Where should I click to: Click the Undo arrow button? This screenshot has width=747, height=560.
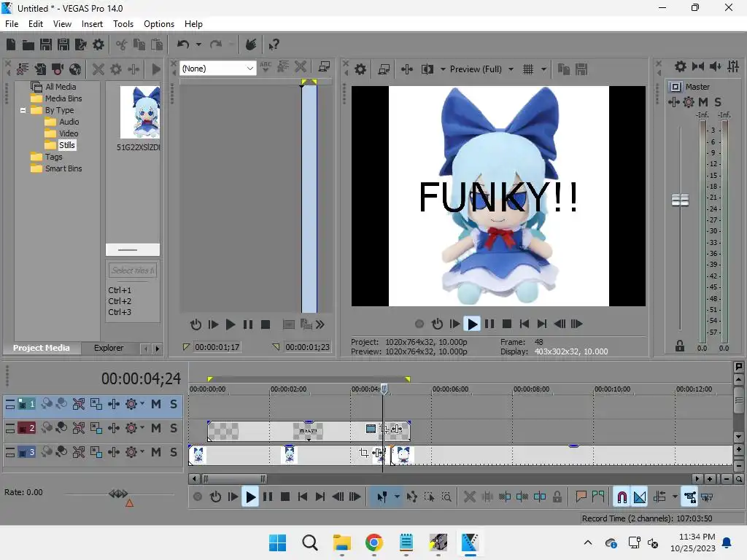[x=183, y=44]
